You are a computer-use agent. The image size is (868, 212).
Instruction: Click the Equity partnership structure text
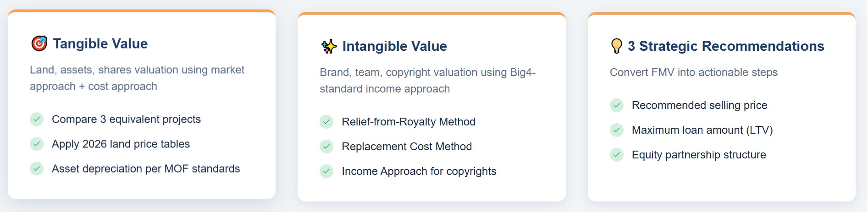pos(699,155)
